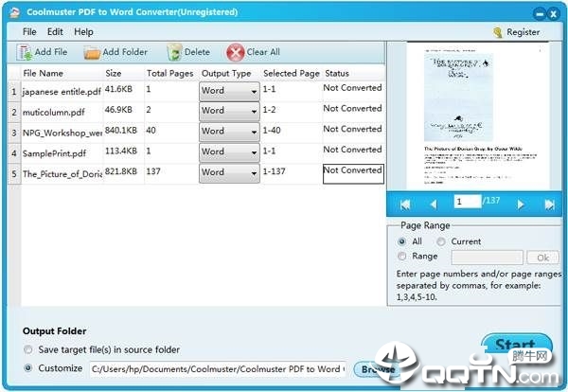Go to next preview page

click(521, 205)
